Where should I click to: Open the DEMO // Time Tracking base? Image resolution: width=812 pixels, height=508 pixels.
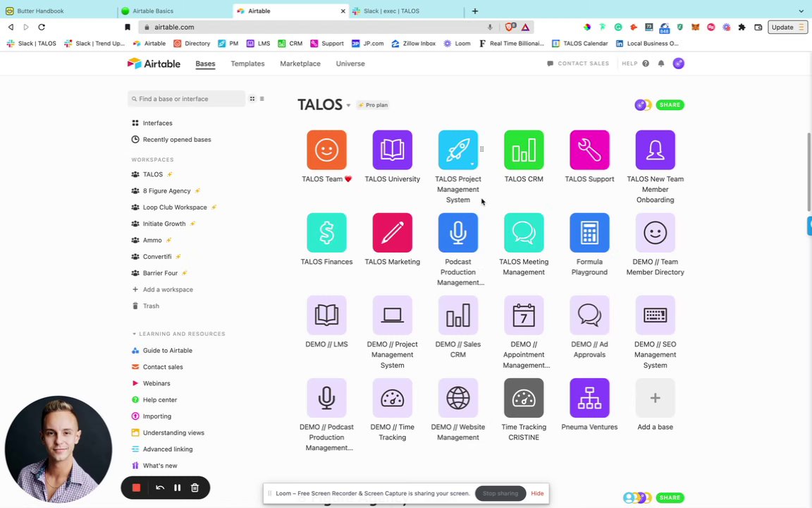click(392, 398)
